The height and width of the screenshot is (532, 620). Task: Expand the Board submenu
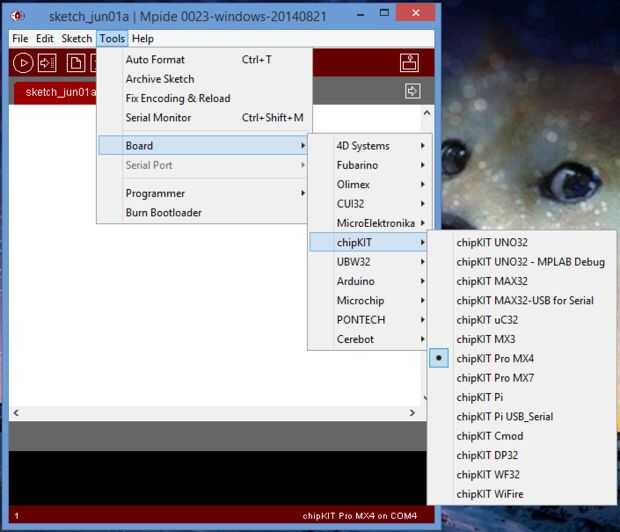click(x=202, y=146)
